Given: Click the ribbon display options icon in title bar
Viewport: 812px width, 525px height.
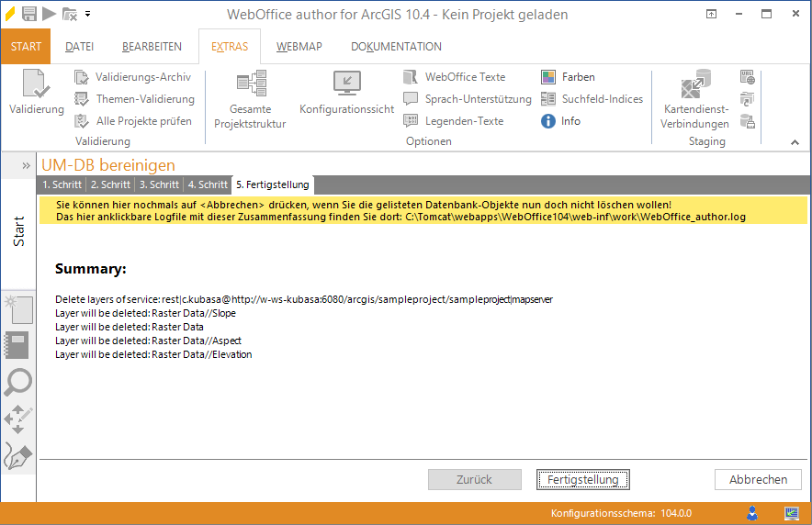Looking at the screenshot, I should click(712, 14).
